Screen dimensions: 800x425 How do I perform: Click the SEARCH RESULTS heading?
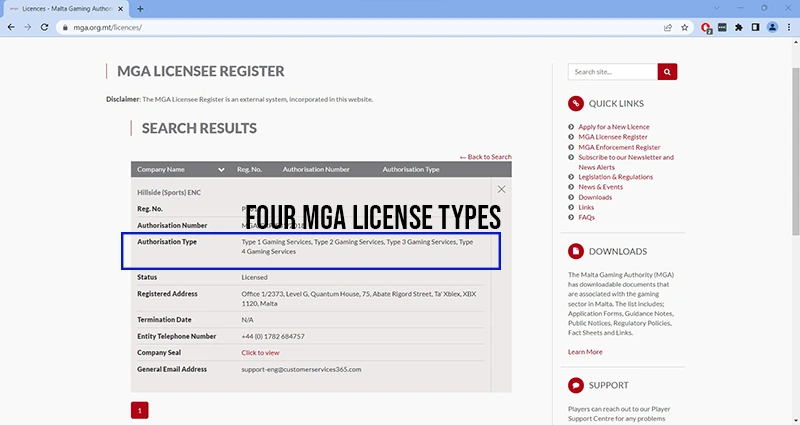(199, 128)
